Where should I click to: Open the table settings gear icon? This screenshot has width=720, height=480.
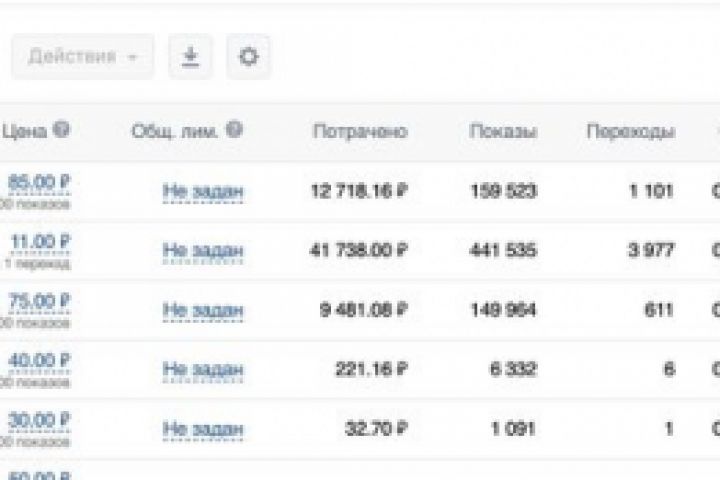[x=248, y=57]
